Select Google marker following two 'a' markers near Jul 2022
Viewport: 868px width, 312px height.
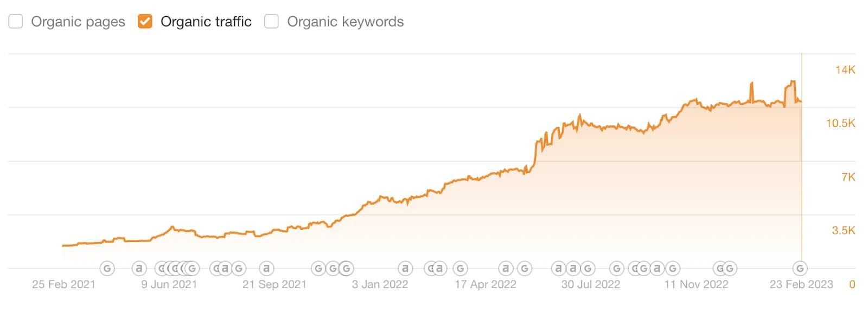point(588,268)
